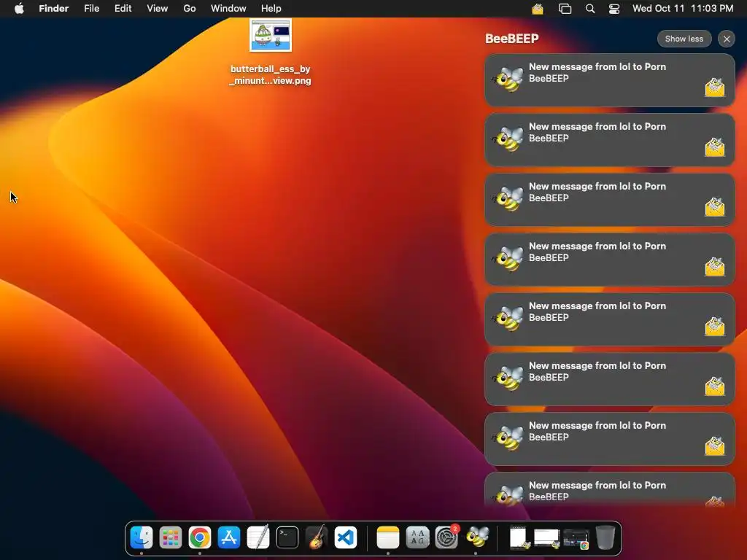Open the View menu
Viewport: 747px width, 560px height.
[x=158, y=9]
